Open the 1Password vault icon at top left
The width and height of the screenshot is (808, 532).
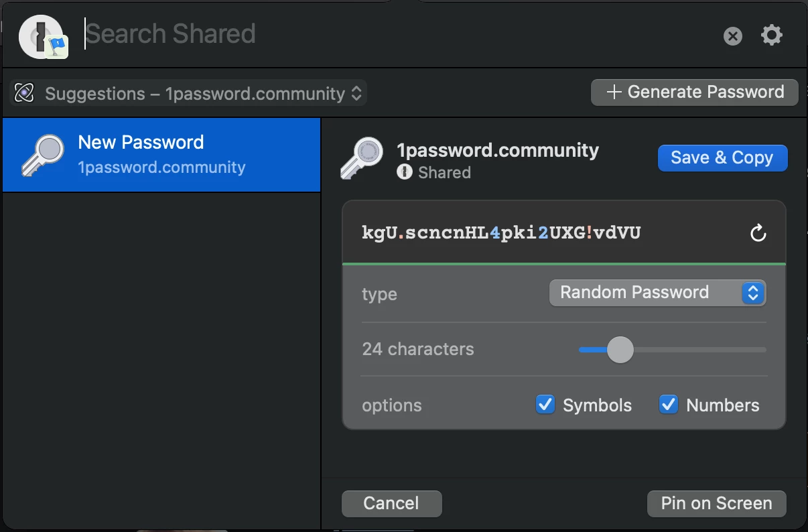[44, 36]
